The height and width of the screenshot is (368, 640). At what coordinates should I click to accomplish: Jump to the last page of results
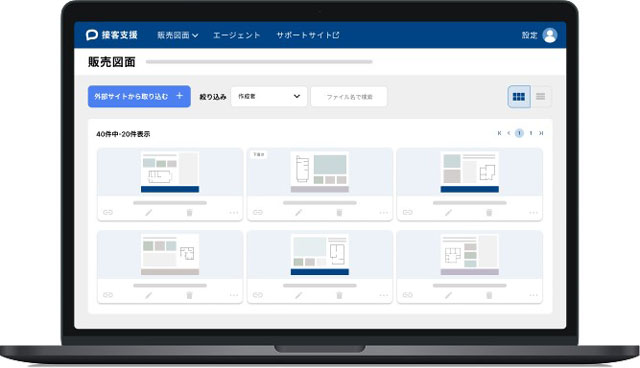(x=541, y=133)
